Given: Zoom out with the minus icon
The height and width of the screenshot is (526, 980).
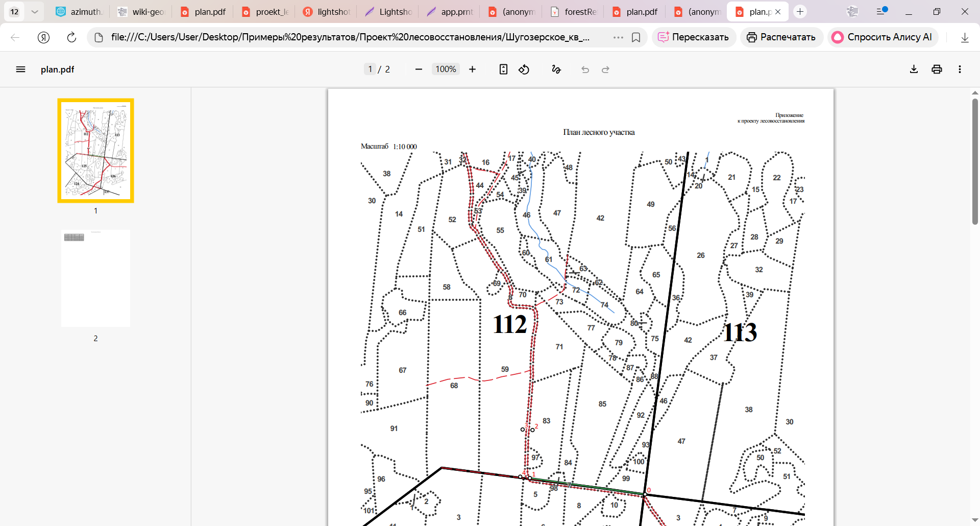Looking at the screenshot, I should point(419,69).
